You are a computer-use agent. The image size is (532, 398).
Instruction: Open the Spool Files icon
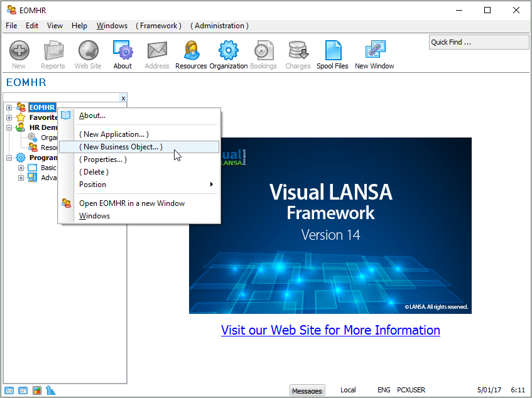tap(333, 50)
